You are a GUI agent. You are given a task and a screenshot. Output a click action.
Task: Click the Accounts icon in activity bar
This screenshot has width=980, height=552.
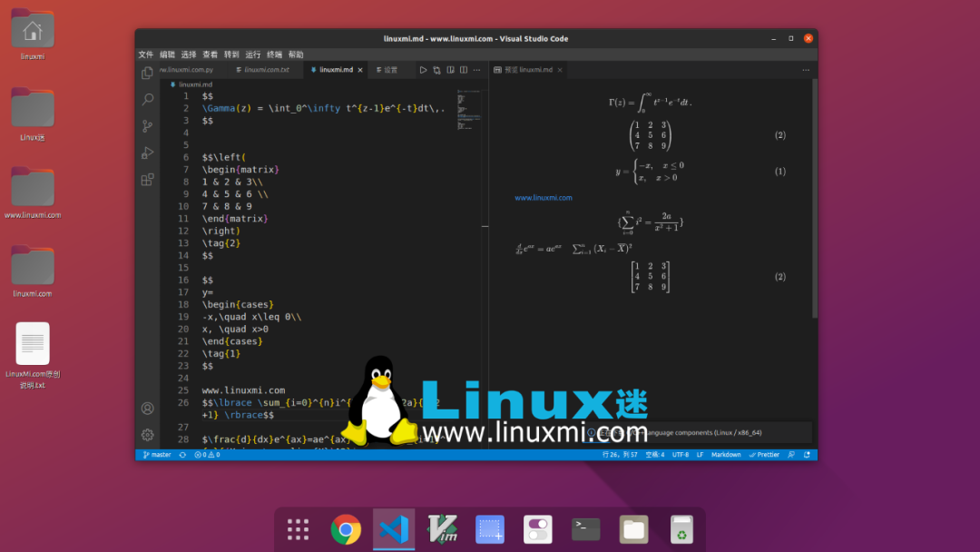(148, 409)
